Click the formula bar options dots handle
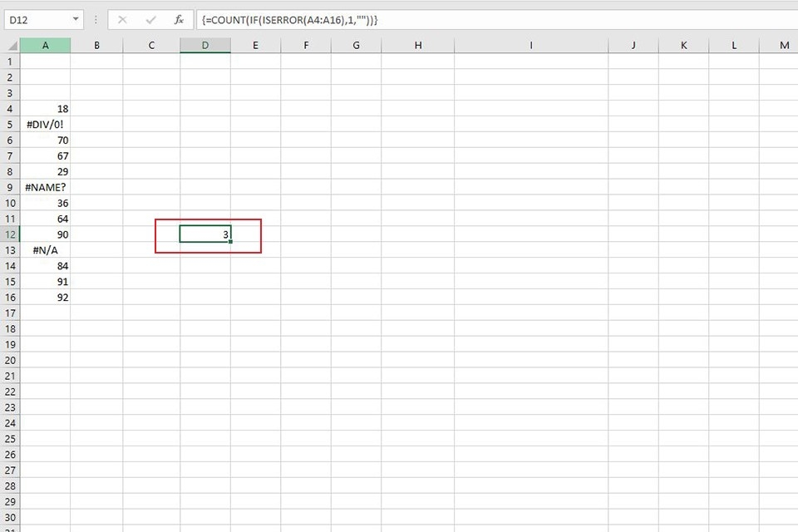Screen dimensions: 798x532 pos(96,20)
